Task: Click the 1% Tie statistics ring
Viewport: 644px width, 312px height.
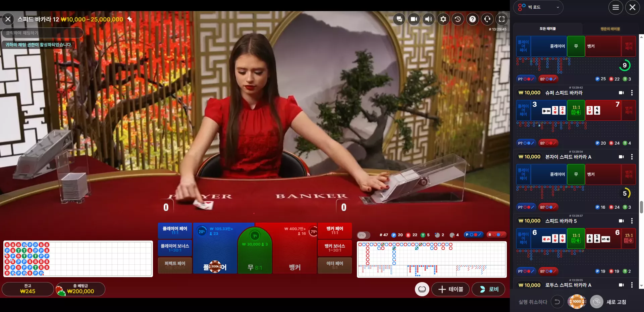Action: 255,236
